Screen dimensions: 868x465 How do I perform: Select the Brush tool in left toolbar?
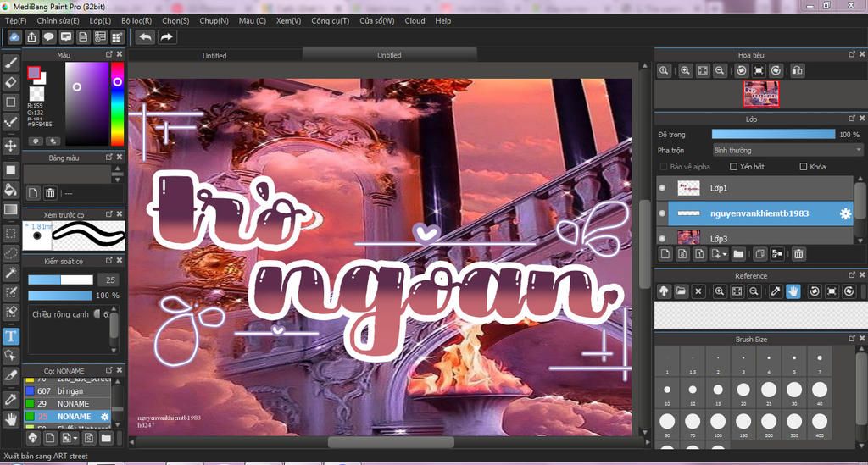pyautogui.click(x=10, y=63)
